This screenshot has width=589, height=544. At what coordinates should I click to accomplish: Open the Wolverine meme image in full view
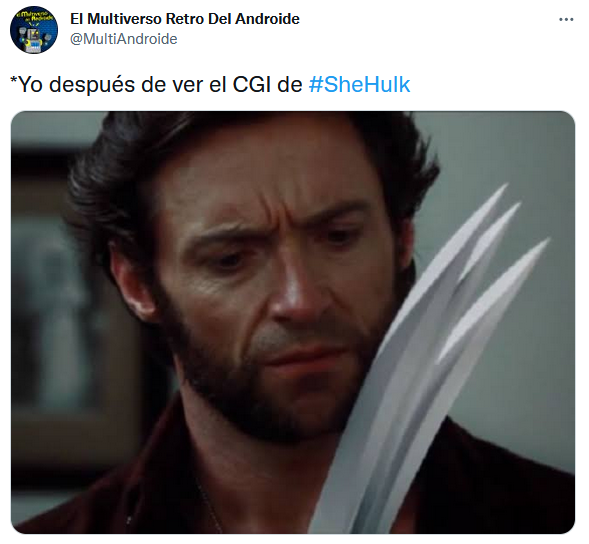point(293,322)
